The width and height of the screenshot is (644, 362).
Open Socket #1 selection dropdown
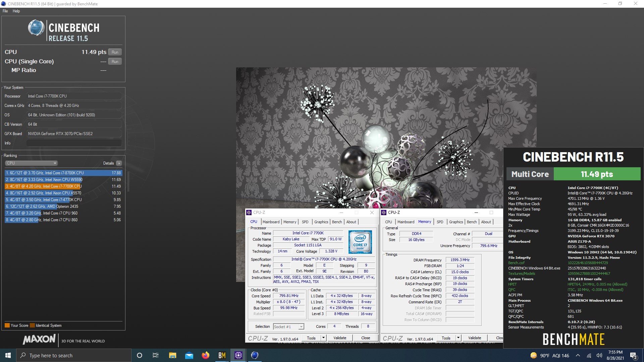pos(288,326)
